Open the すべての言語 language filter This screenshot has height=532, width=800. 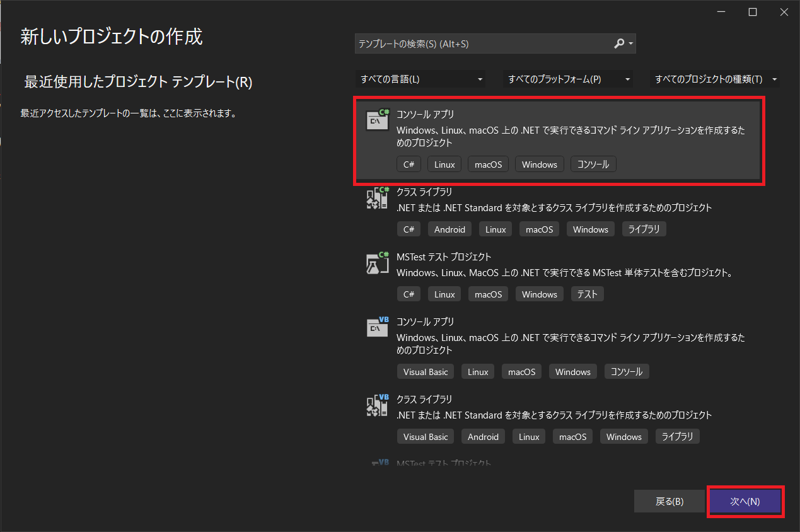(x=421, y=79)
